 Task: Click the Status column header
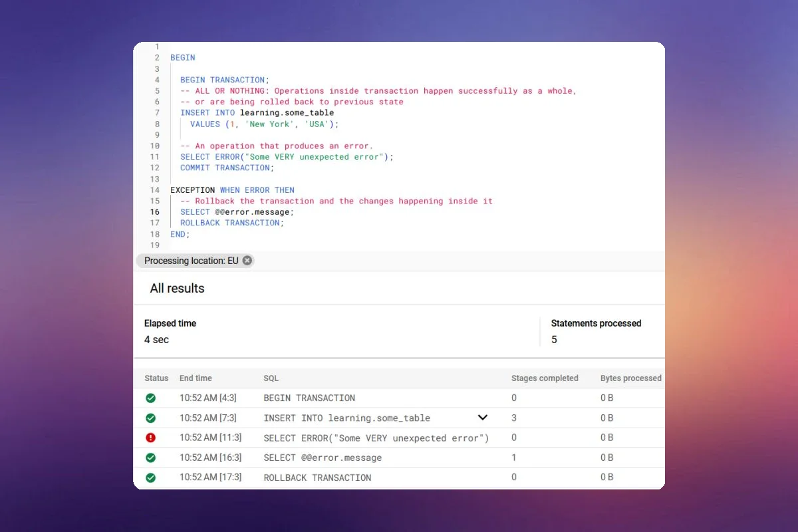[x=156, y=378]
